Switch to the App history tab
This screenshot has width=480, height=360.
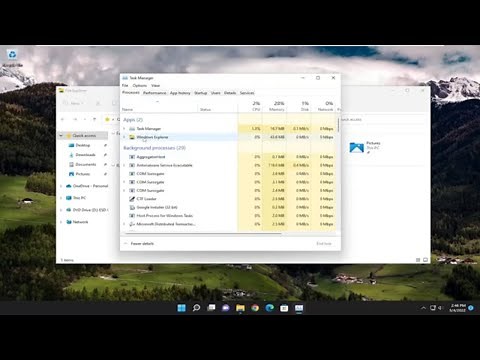click(180, 93)
